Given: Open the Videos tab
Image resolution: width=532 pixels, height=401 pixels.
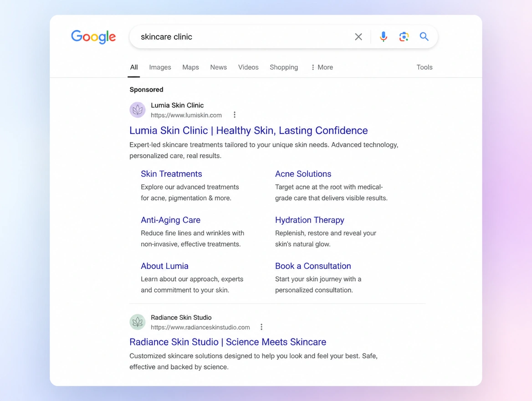Looking at the screenshot, I should coord(248,67).
